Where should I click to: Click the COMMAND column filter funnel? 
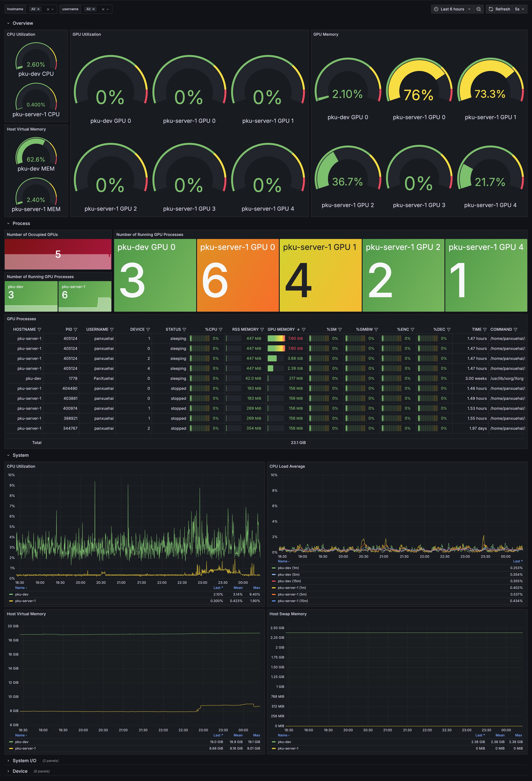coord(516,329)
